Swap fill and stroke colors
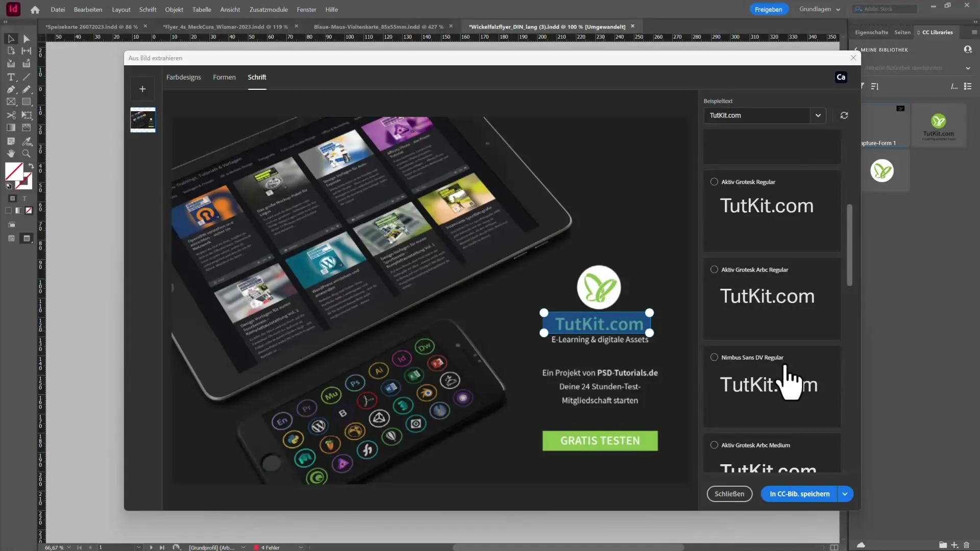 (x=31, y=166)
